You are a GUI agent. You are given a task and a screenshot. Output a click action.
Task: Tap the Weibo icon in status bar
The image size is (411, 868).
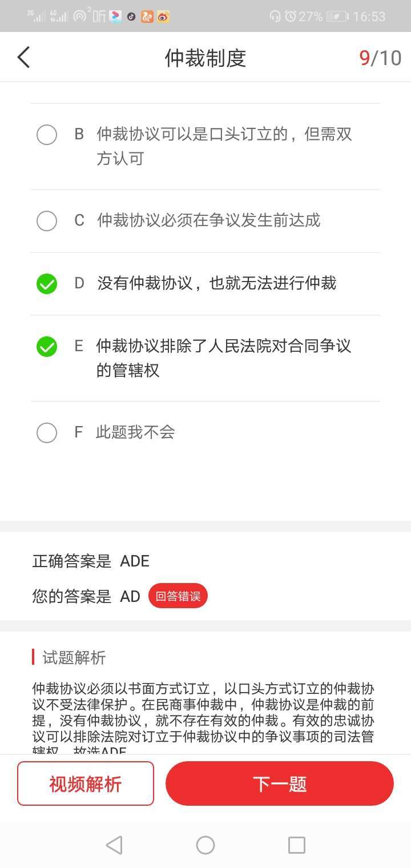pyautogui.click(x=164, y=17)
